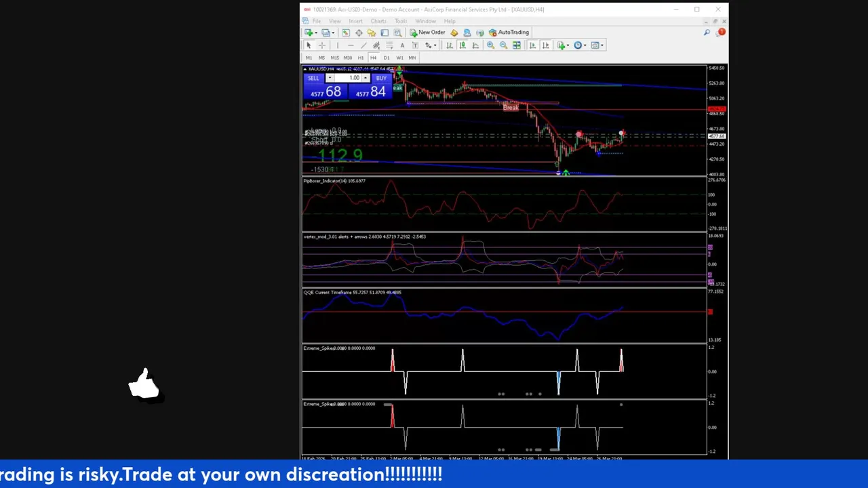Select the cursor arrow tool
Image resolution: width=868 pixels, height=488 pixels.
pyautogui.click(x=309, y=45)
